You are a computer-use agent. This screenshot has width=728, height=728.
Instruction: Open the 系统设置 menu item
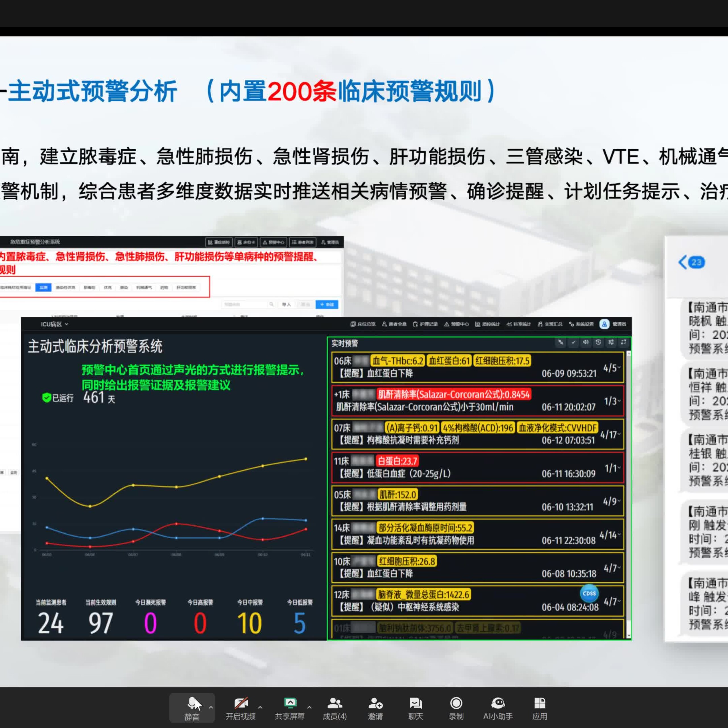click(x=581, y=324)
